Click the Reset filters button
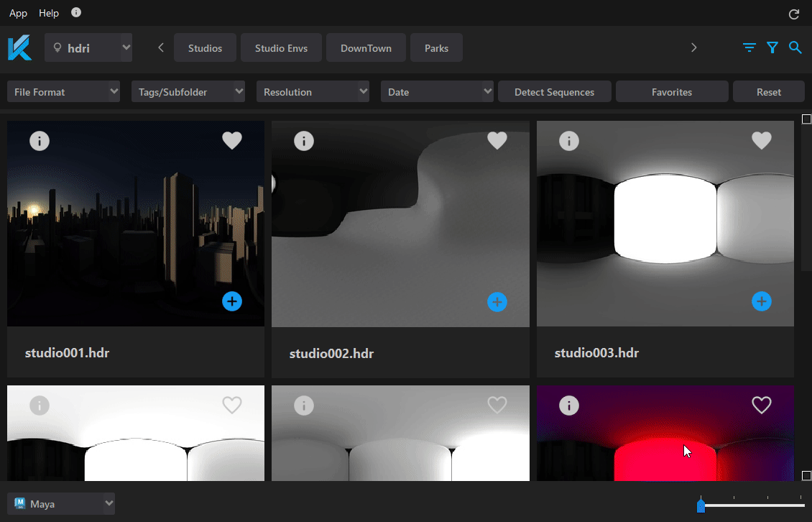The image size is (812, 522). pos(768,92)
